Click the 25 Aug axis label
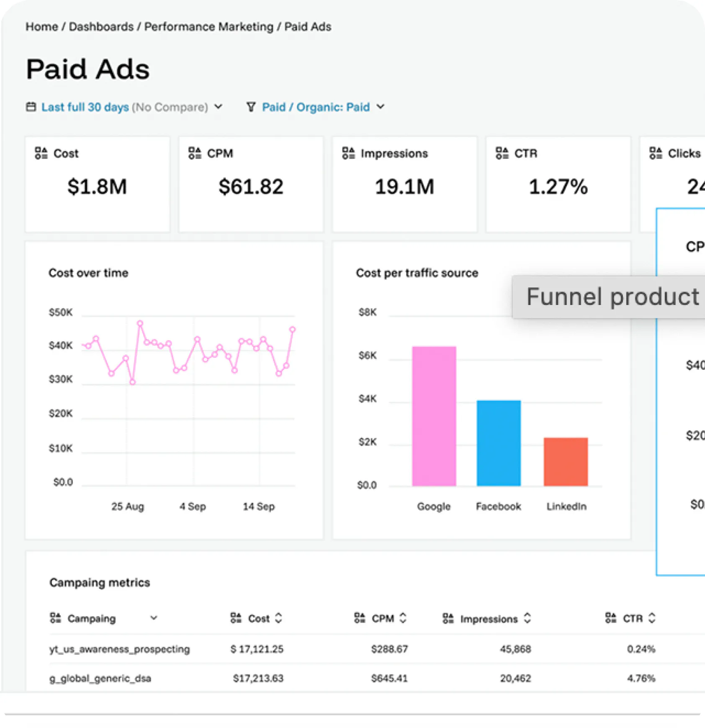 [127, 506]
